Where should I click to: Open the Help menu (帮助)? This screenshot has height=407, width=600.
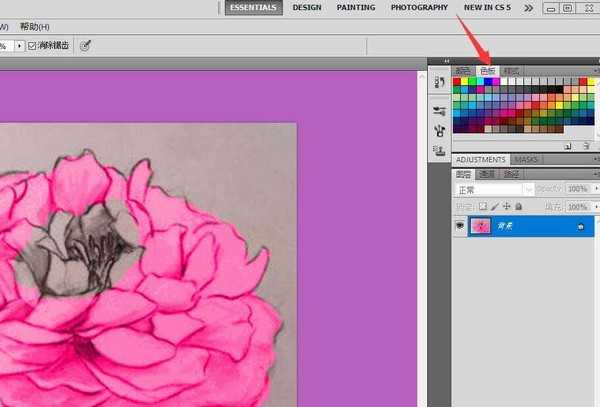34,26
